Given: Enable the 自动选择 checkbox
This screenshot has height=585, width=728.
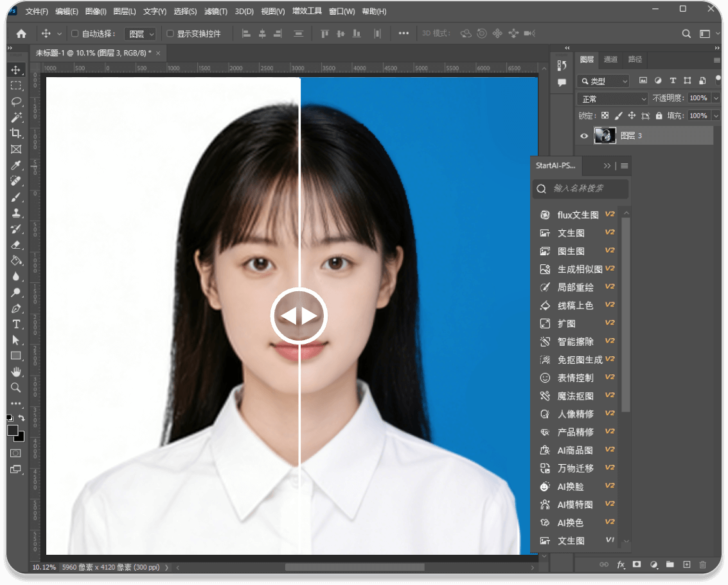Looking at the screenshot, I should (x=75, y=33).
